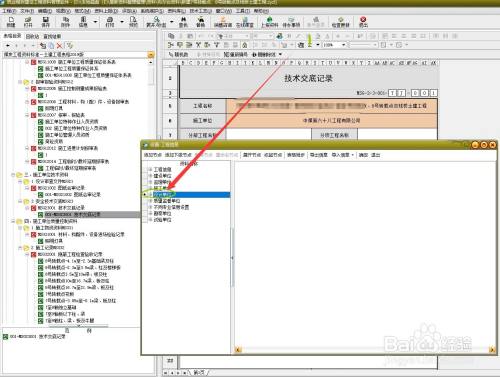Image resolution: width=500 pixels, height=377 pixels.
Task: Click the 检查更新 toolbar icon
Action: [x=340, y=22]
